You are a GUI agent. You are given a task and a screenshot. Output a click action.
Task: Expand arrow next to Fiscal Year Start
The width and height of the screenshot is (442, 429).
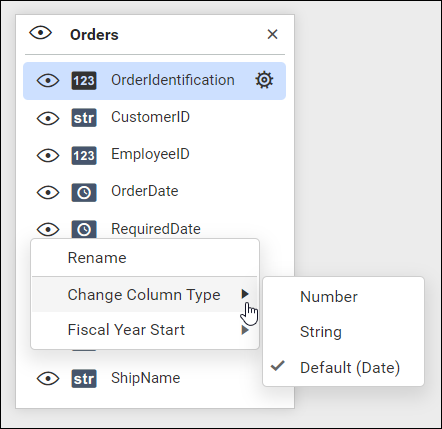pos(245,330)
